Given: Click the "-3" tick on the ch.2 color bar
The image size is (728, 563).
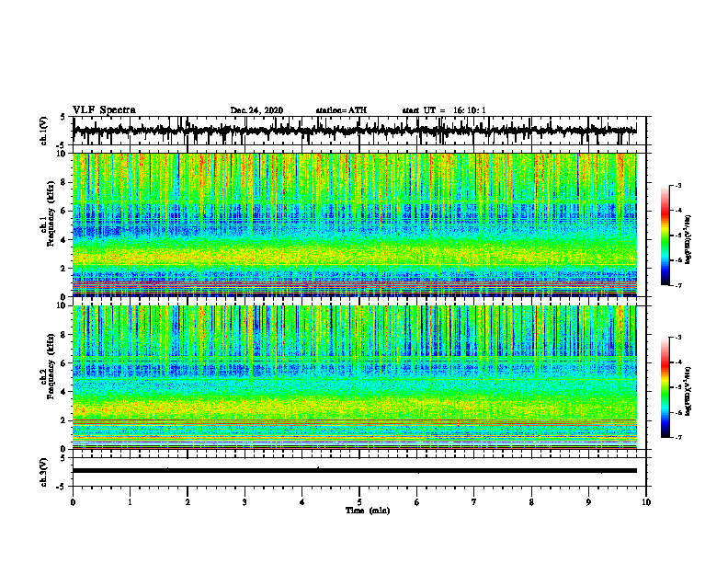Looking at the screenshot, I should (677, 338).
